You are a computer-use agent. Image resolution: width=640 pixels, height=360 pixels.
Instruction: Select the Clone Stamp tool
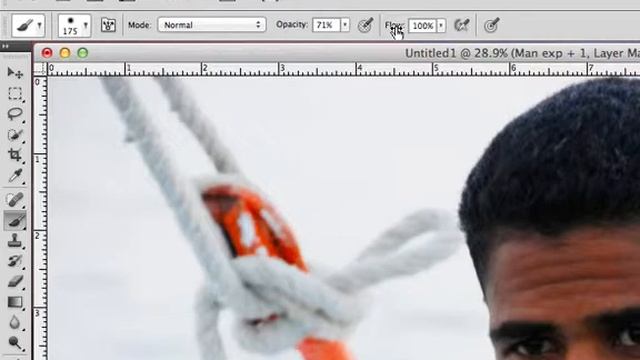click(x=15, y=240)
